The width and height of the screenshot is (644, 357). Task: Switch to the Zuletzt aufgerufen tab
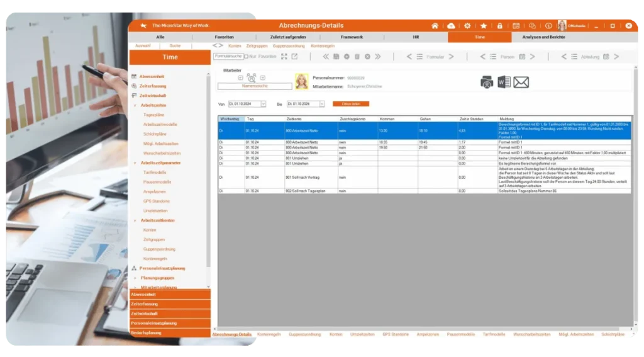pos(288,37)
